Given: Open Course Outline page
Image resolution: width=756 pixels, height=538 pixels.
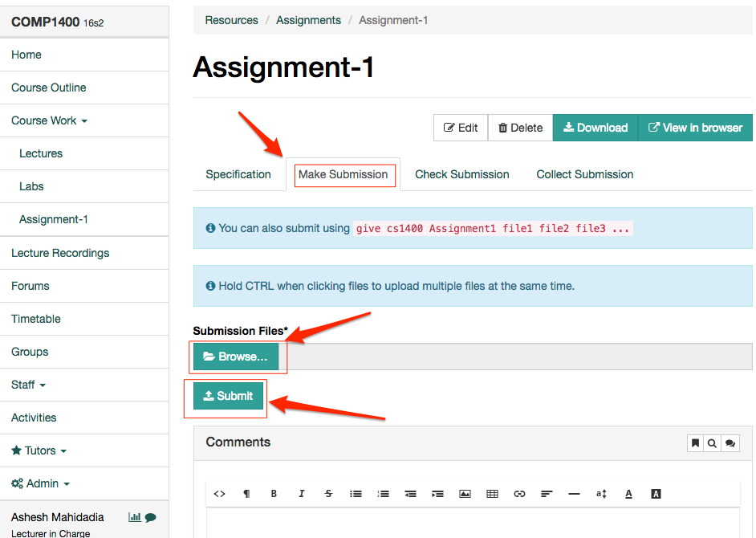Looking at the screenshot, I should tap(84, 88).
